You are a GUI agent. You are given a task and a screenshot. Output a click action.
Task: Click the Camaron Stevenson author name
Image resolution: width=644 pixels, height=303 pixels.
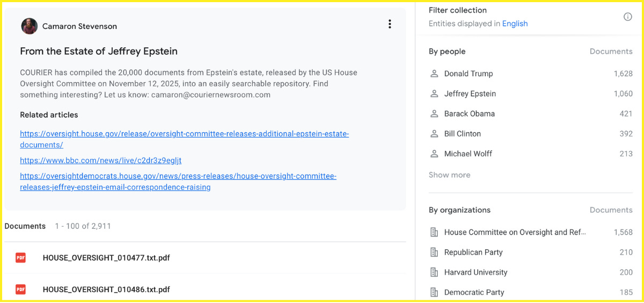[x=79, y=26]
